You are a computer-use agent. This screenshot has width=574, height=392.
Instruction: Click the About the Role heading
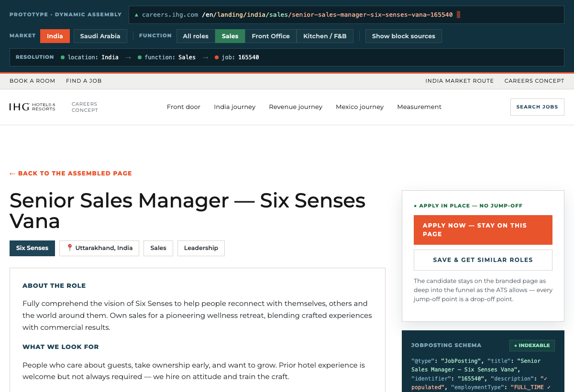pos(54,286)
